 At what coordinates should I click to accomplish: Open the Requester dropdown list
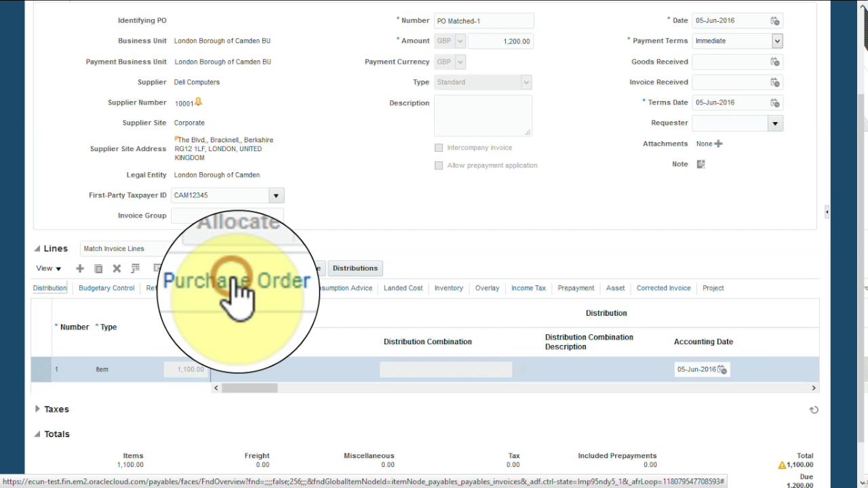pos(775,123)
